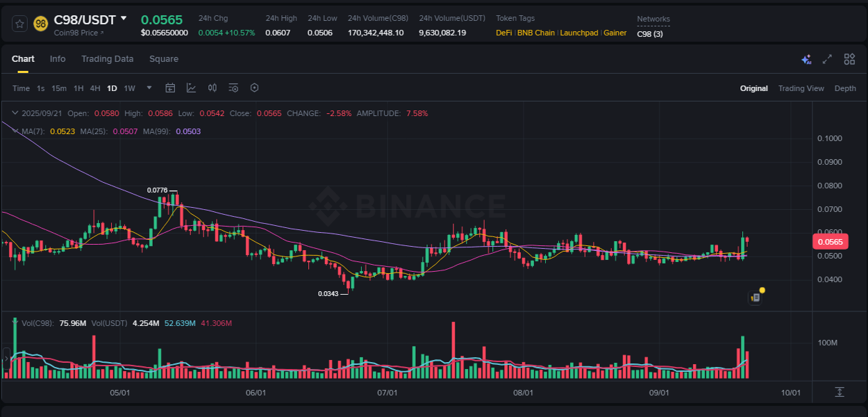Click the candlestick comparison icon

[x=212, y=88]
